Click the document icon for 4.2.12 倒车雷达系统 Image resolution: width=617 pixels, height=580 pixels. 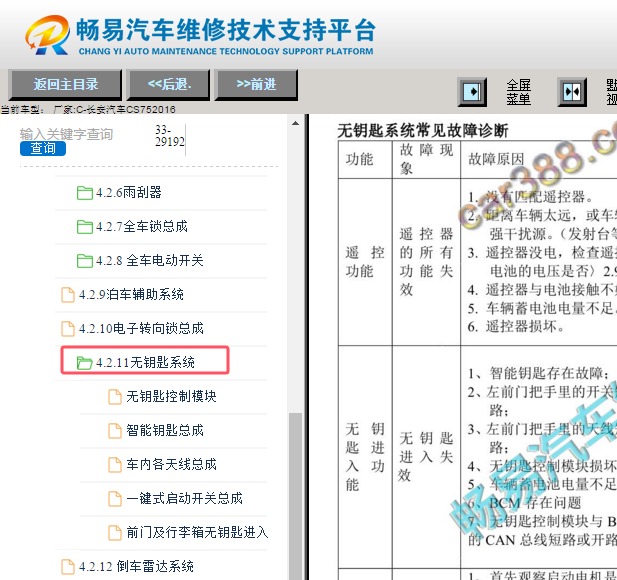pos(68,567)
